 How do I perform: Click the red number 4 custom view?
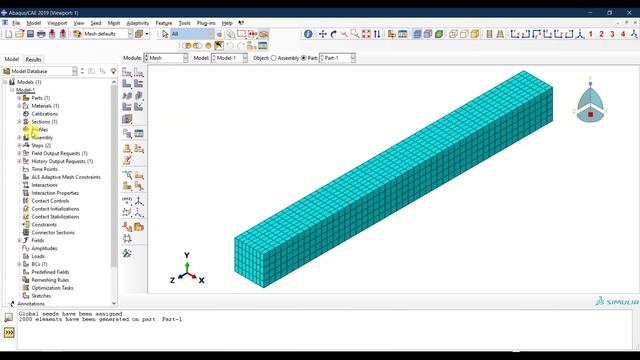click(623, 34)
